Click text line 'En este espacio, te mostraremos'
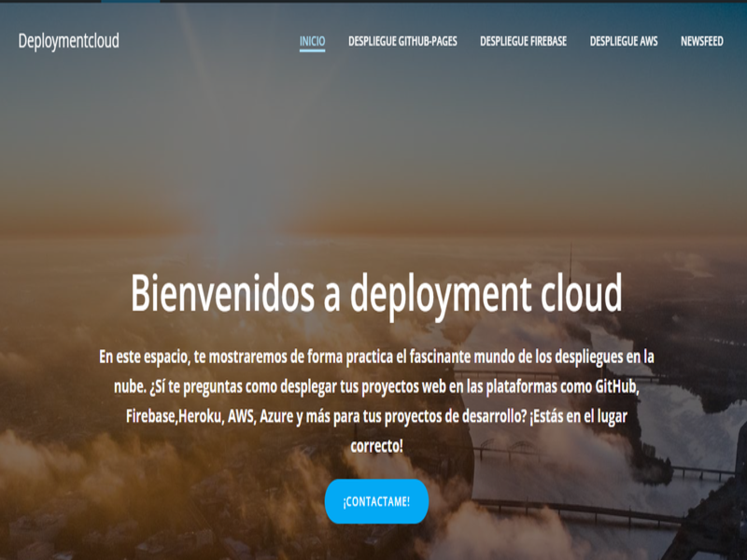 (376, 357)
